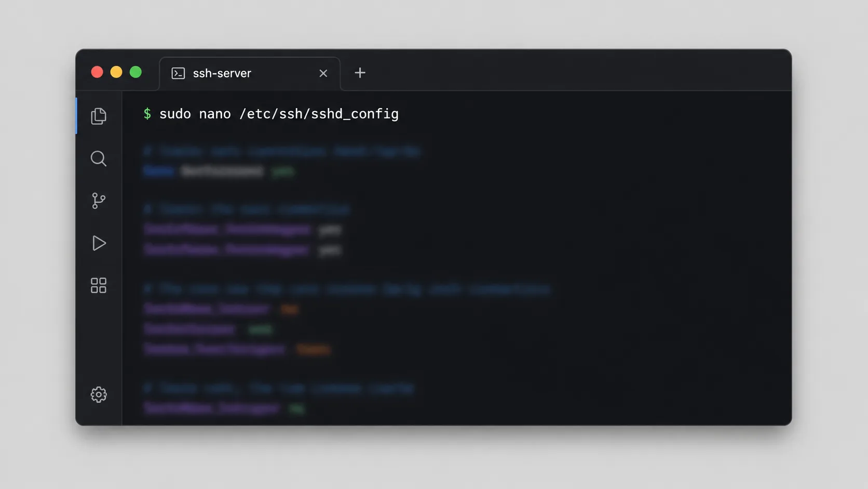Open the Extensions grid icon
Image resolution: width=868 pixels, height=489 pixels.
pyautogui.click(x=99, y=285)
